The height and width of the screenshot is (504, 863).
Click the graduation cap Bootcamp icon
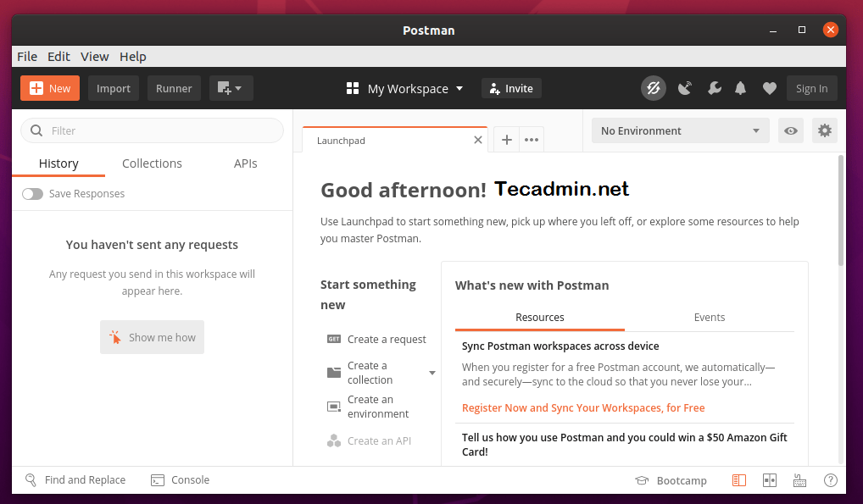click(642, 480)
